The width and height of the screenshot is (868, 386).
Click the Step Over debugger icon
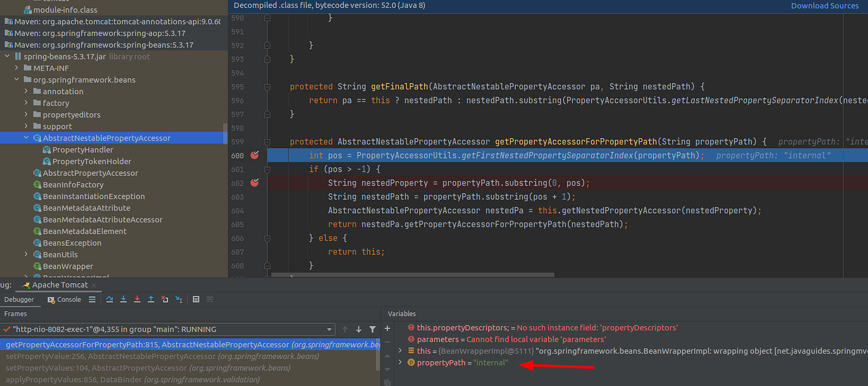point(110,299)
